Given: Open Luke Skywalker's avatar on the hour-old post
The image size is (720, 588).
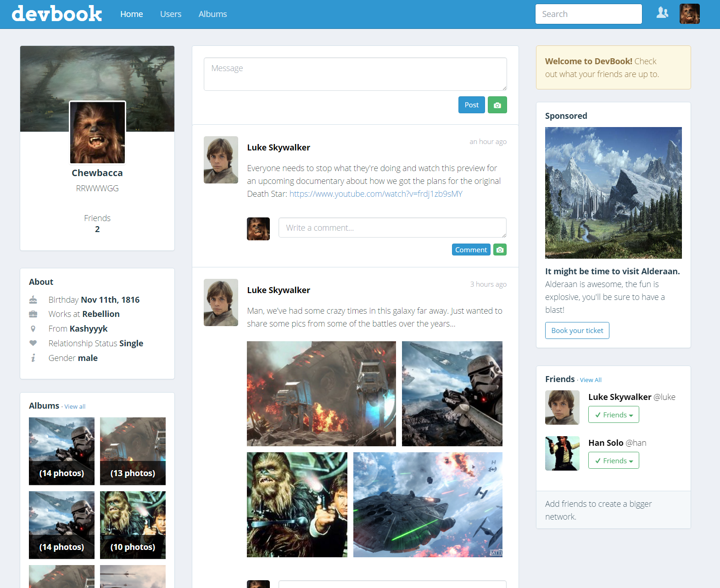Looking at the screenshot, I should coord(221,160).
